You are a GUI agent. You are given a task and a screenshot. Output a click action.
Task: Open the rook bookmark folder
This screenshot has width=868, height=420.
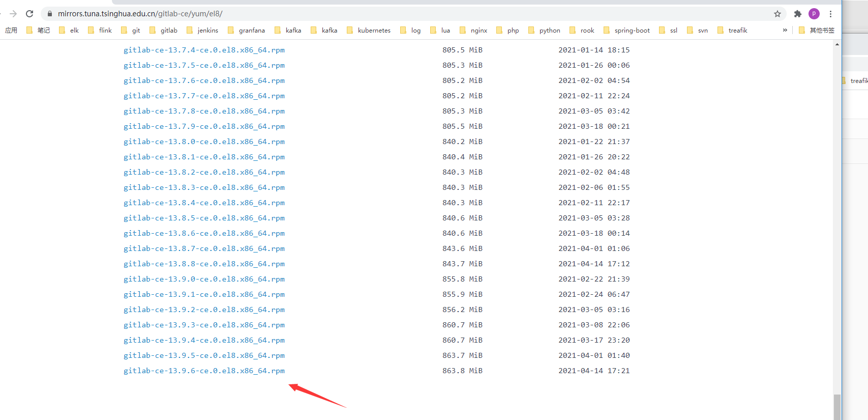point(582,30)
